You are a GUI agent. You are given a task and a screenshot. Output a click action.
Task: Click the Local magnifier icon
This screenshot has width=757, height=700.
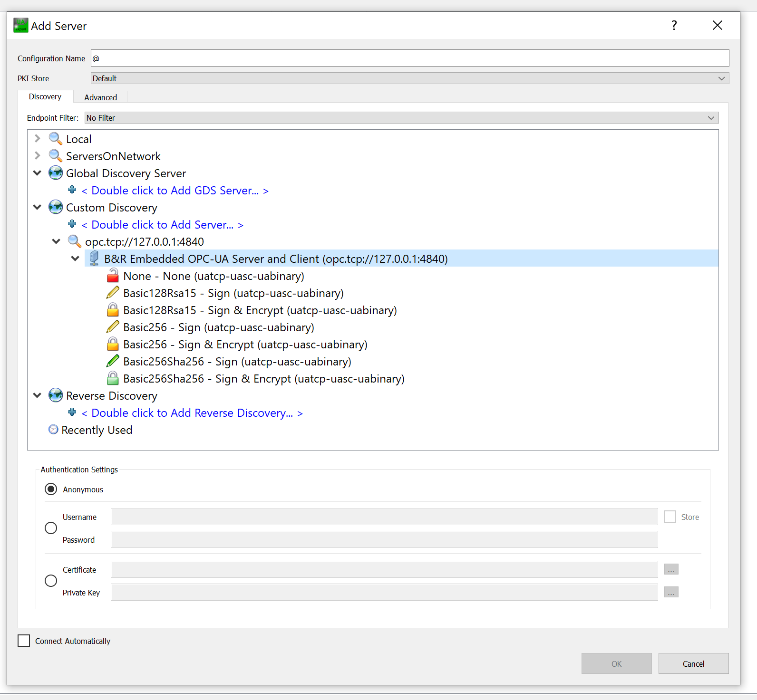point(56,139)
